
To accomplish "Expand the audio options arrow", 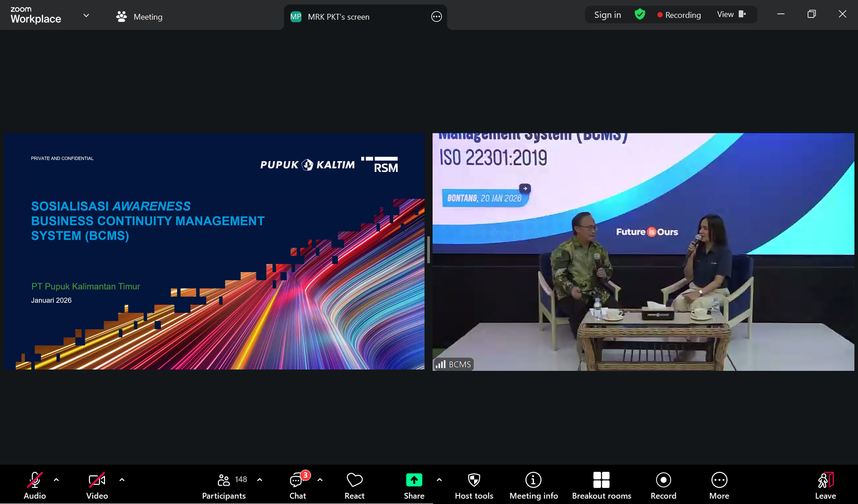I will (56, 480).
